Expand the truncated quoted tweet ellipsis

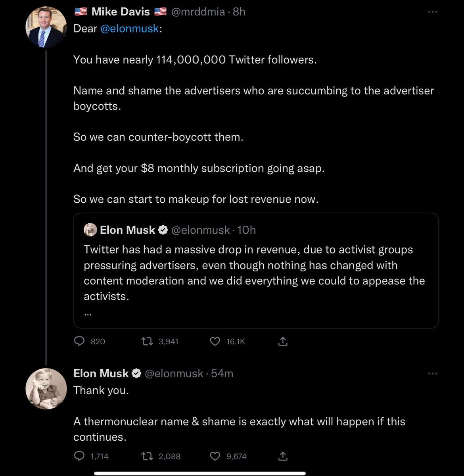pyautogui.click(x=88, y=313)
